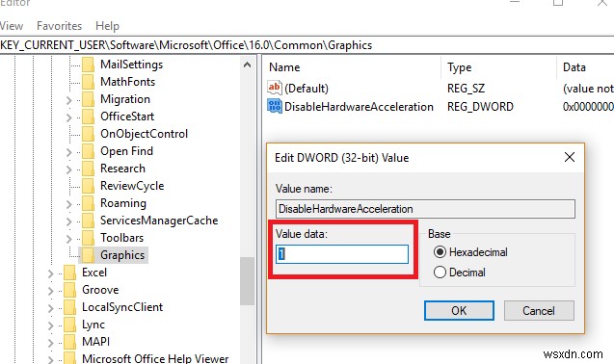The width and height of the screenshot is (614, 364).
Task: Expand the Groove key
Action: (x=51, y=291)
